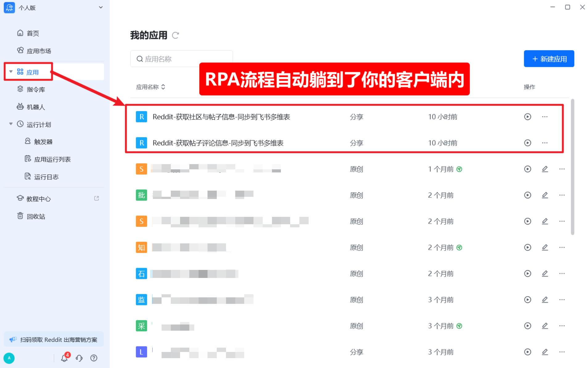The width and height of the screenshot is (588, 368).
Task: Click the 新建应用 button
Action: pos(549,59)
